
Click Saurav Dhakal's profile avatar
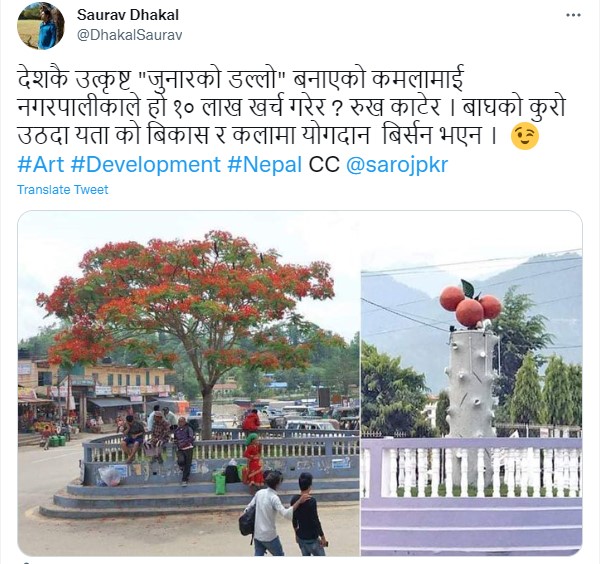pyautogui.click(x=41, y=26)
